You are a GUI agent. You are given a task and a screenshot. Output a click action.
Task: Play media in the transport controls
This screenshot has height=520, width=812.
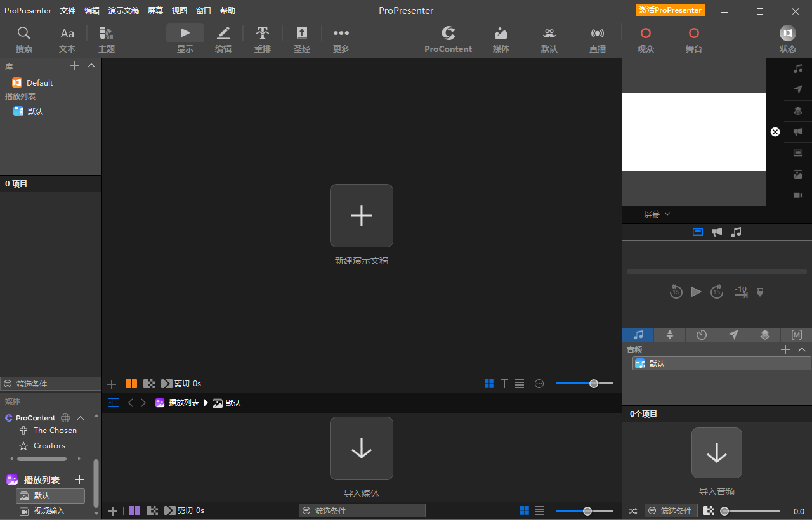coord(697,292)
